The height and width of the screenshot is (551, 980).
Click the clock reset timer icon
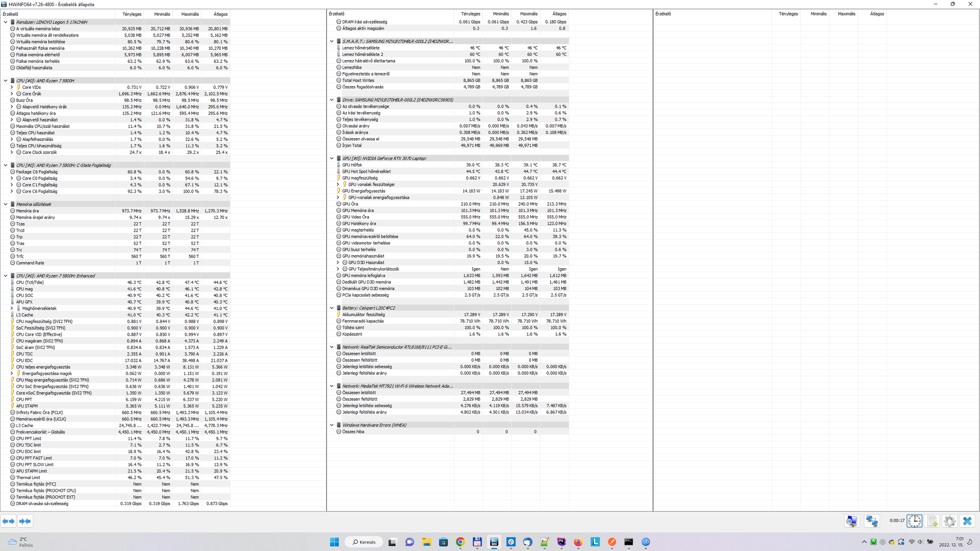click(914, 521)
